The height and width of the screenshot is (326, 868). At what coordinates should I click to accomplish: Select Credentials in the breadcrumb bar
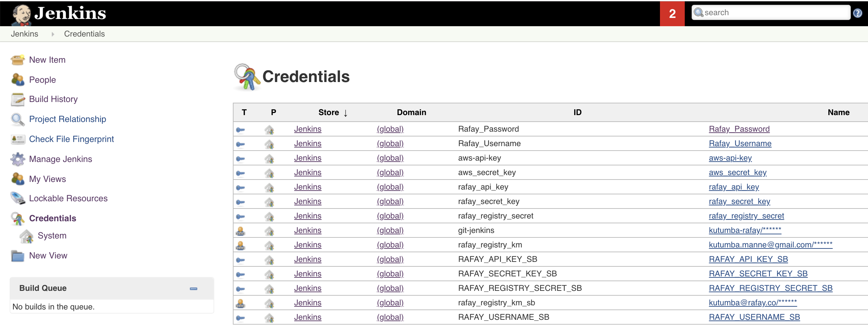tap(84, 33)
